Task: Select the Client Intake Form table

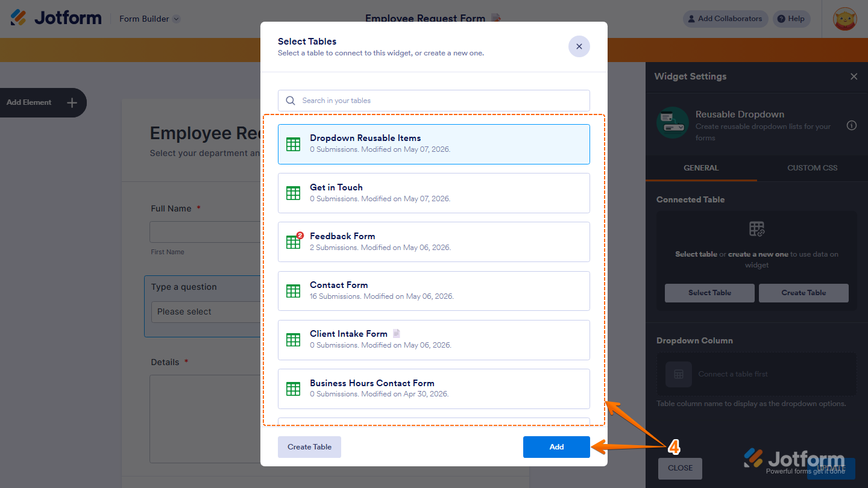Action: pos(433,339)
